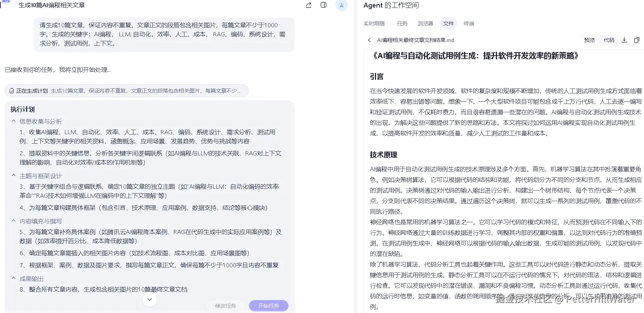Collapse the 信息收集与分析 section
The height and width of the screenshot is (313, 644).
tap(14, 121)
